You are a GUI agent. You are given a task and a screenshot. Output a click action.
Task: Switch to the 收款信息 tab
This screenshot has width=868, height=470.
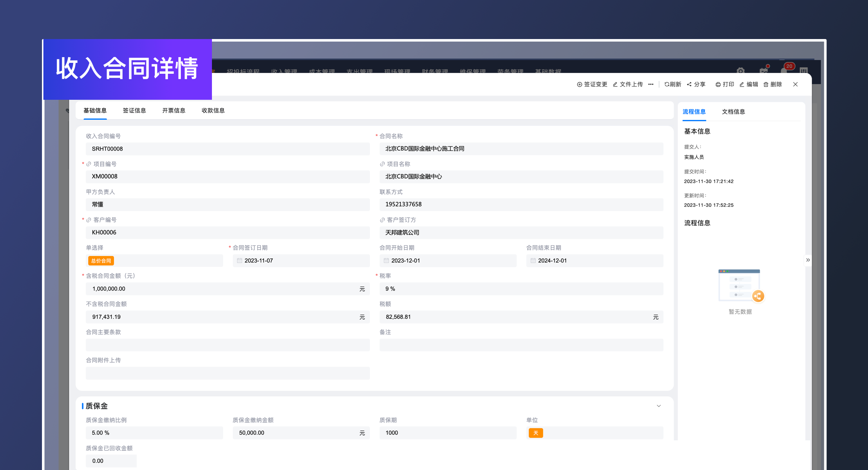pos(213,111)
